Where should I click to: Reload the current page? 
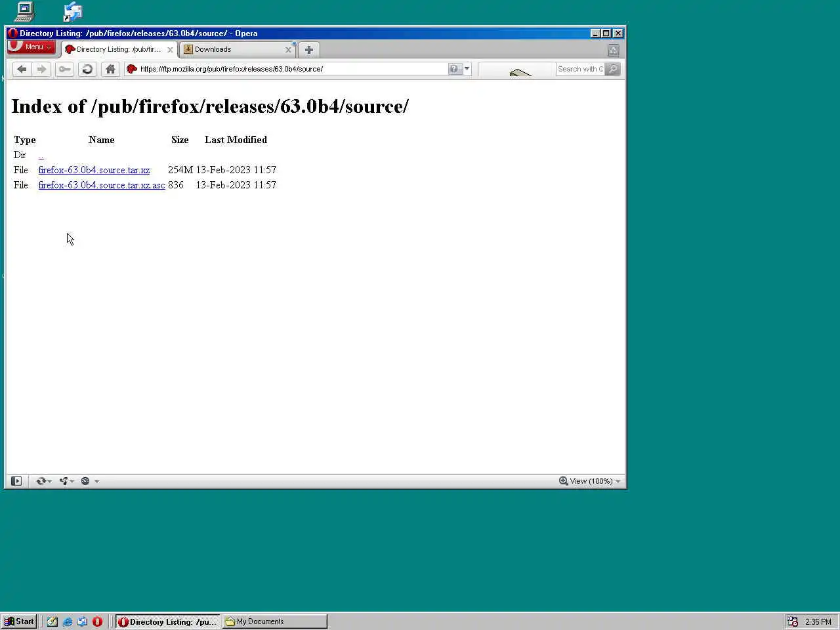click(x=87, y=69)
